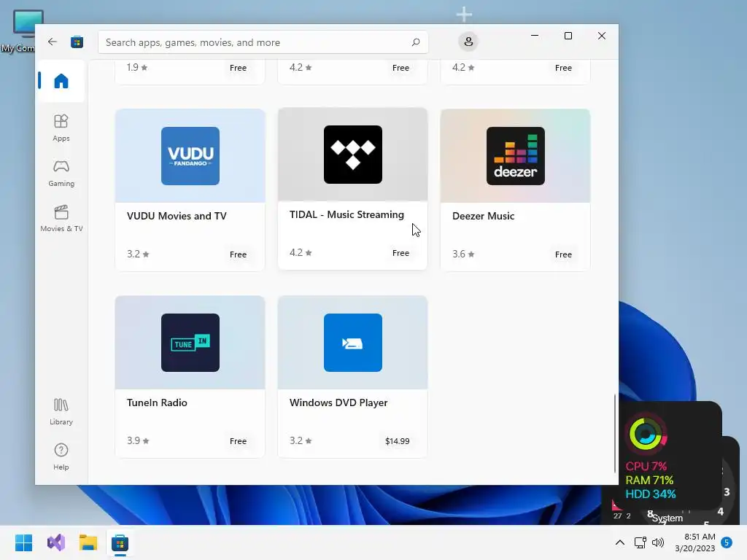Click Microsoft Store taskbar icon
This screenshot has width=747, height=560.
(120, 542)
